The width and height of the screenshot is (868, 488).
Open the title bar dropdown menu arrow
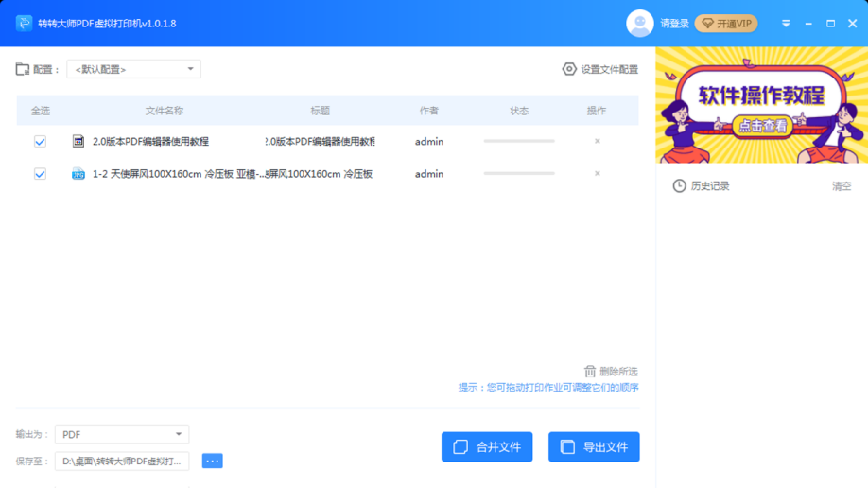(786, 24)
